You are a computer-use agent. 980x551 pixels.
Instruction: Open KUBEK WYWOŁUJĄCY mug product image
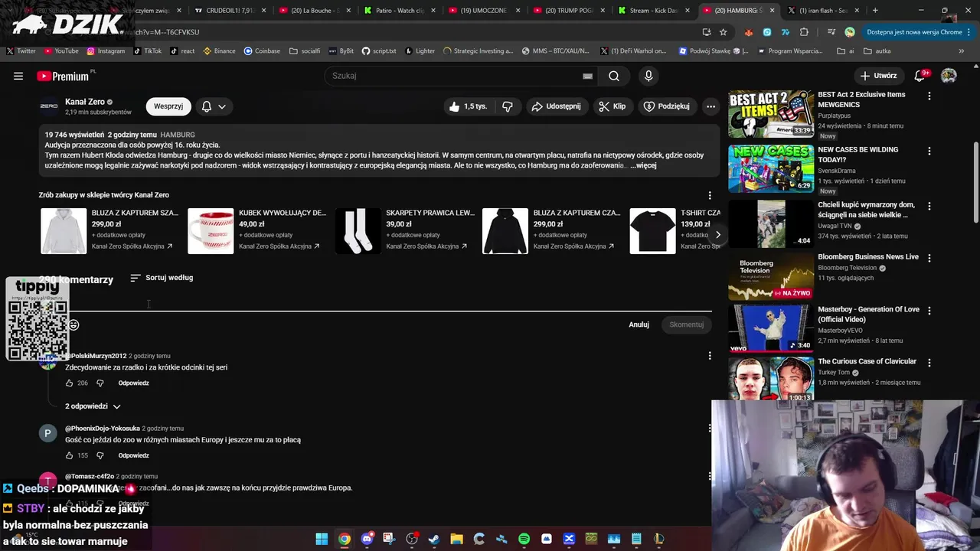pos(211,230)
